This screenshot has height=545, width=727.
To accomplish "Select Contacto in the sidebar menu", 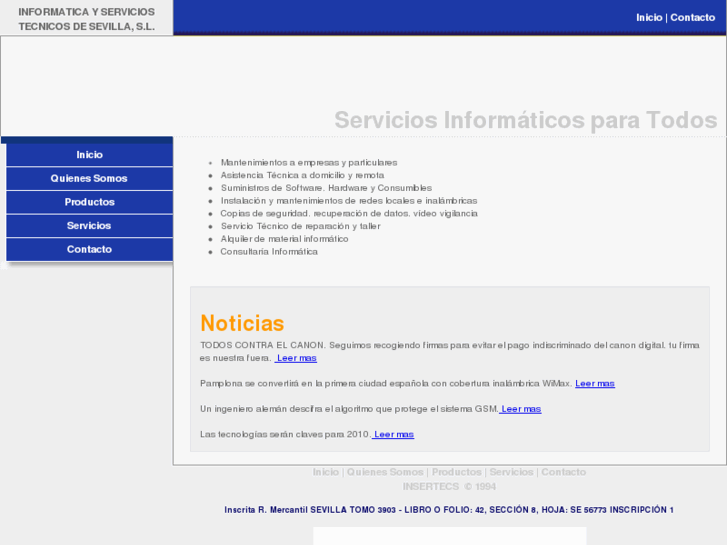I will point(89,250).
